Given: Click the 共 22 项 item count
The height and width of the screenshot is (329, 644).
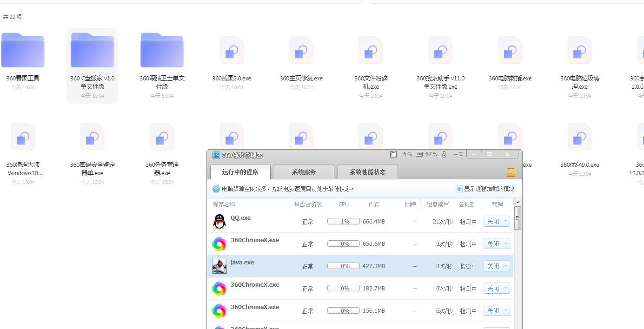Looking at the screenshot, I should point(13,17).
